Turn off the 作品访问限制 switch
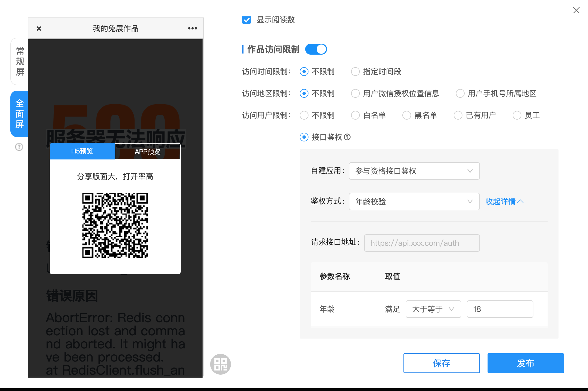Viewport: 588px width, 391px height. point(316,49)
